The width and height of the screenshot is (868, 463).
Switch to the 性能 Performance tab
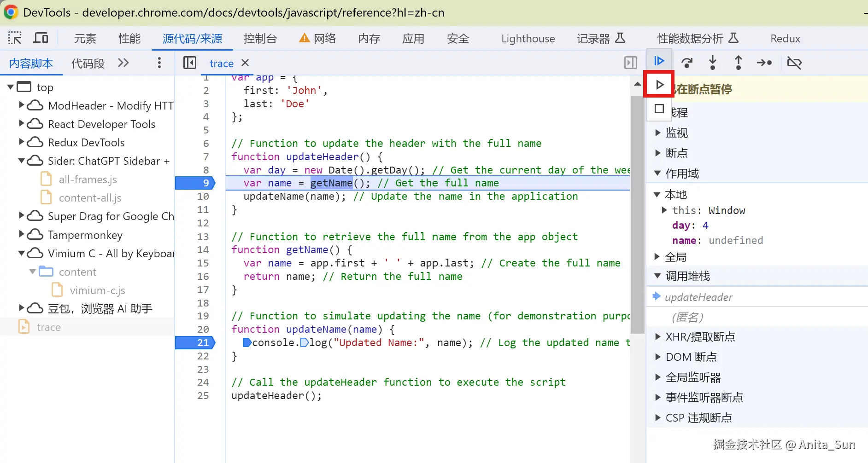tap(129, 39)
